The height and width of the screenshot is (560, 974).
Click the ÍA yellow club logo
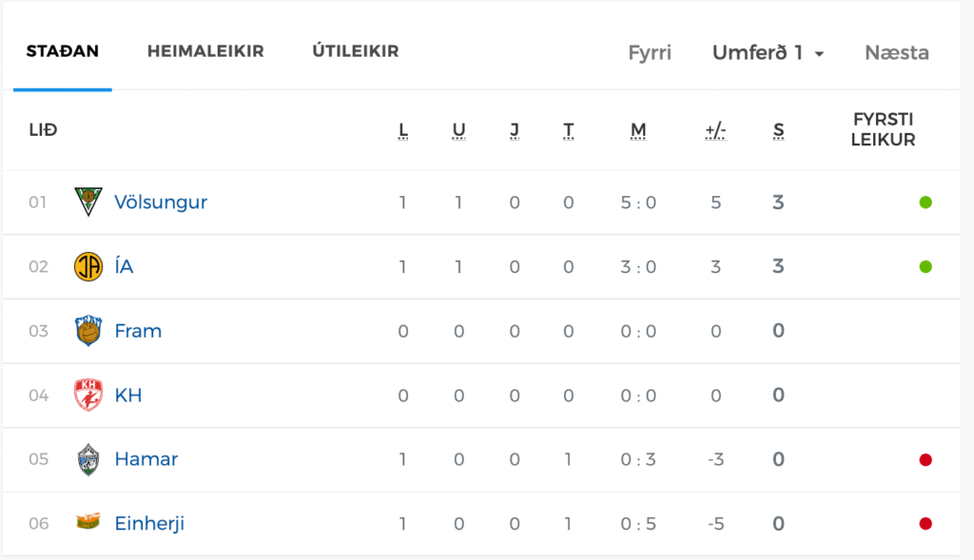(88, 266)
